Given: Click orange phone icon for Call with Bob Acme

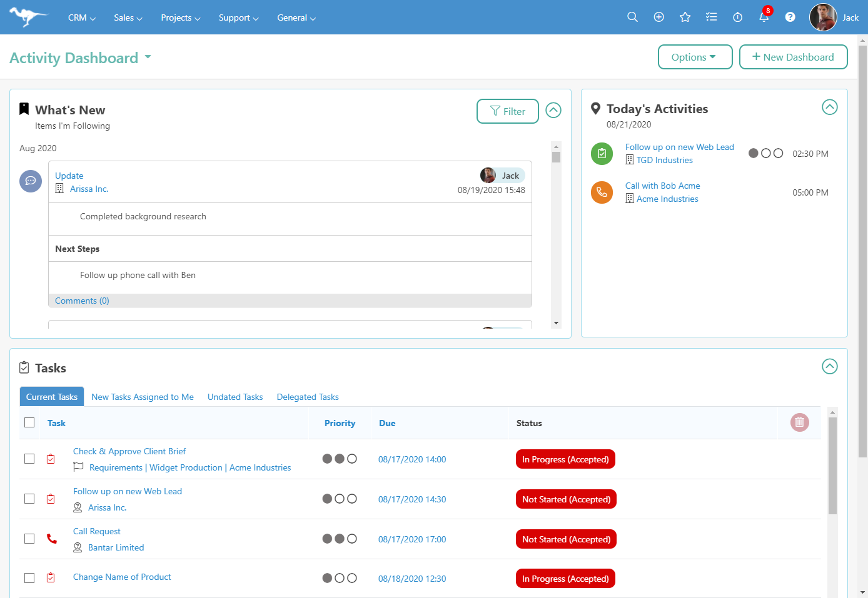Looking at the screenshot, I should point(602,192).
